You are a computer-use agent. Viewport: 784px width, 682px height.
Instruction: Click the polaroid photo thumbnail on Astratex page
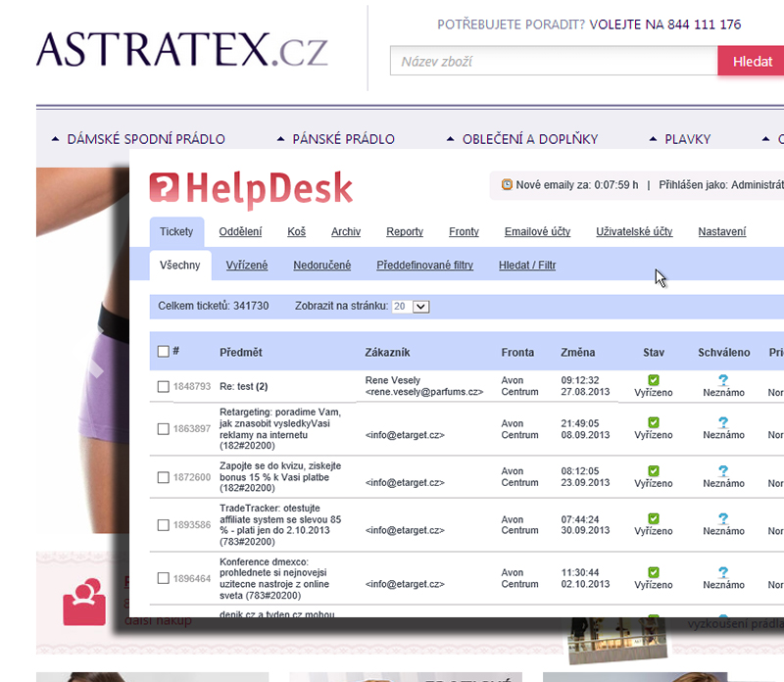617,641
